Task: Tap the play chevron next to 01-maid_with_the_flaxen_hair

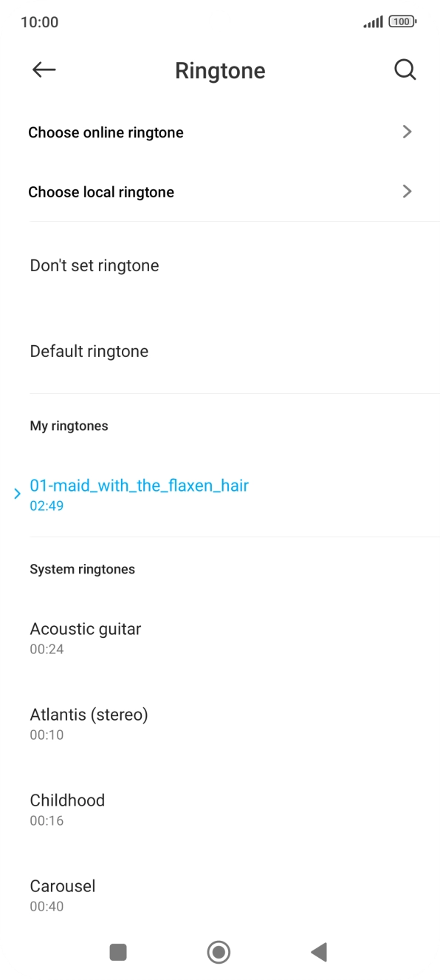Action: (x=16, y=494)
